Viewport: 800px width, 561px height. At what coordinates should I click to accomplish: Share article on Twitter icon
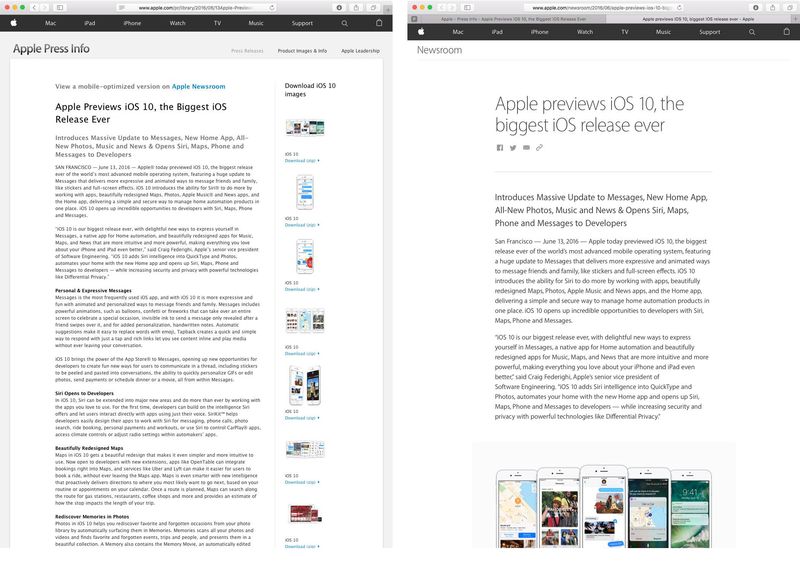[513, 148]
